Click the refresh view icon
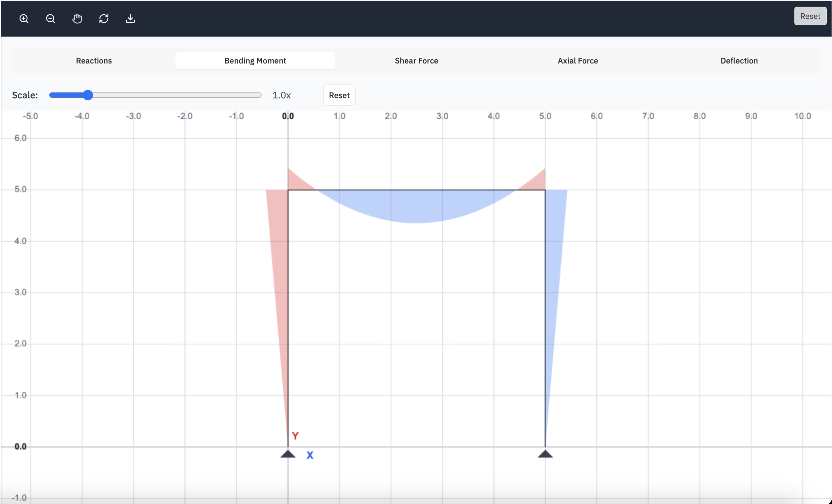This screenshot has height=504, width=832. pos(104,19)
